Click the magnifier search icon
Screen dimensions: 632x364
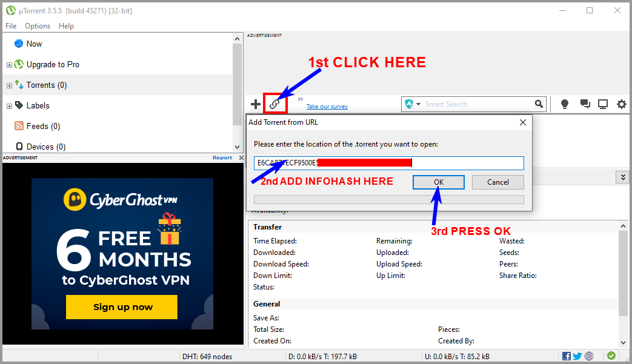point(539,104)
